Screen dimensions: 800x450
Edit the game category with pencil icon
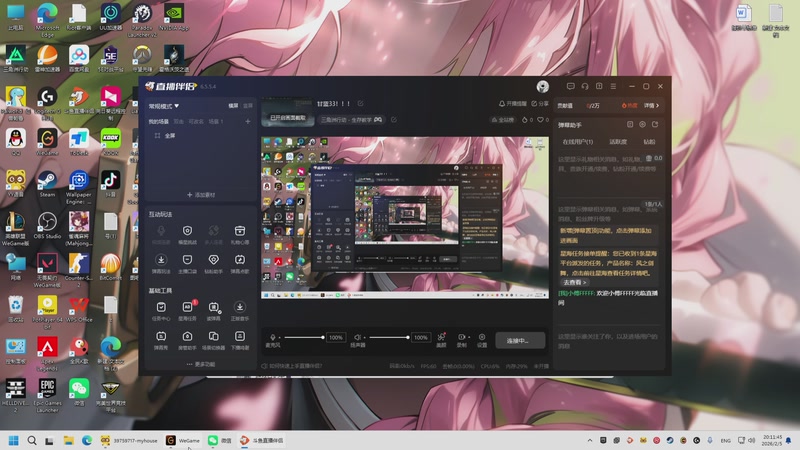pos(394,119)
